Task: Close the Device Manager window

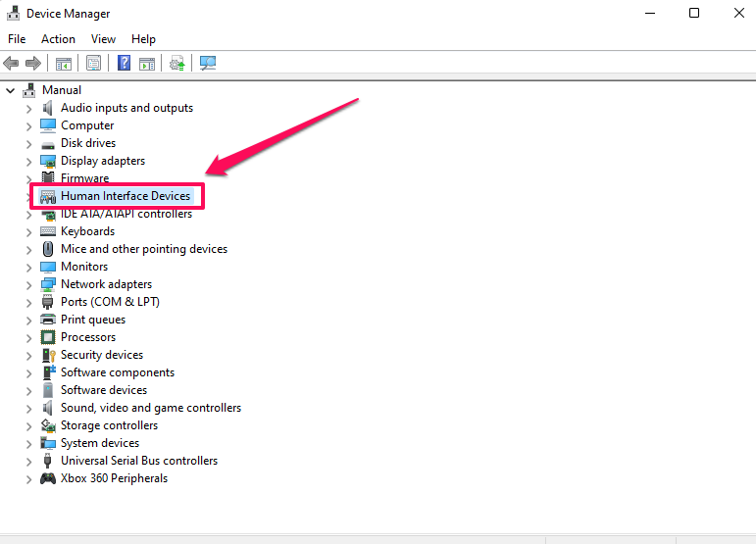Action: tap(739, 13)
